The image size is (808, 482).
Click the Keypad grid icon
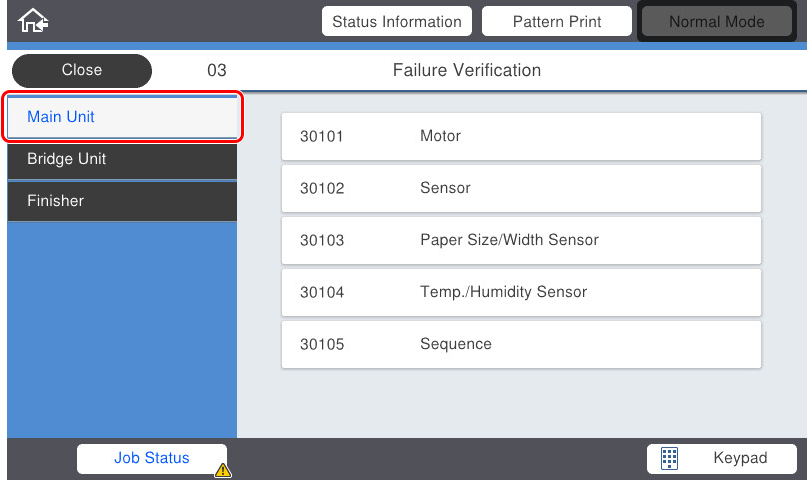(x=670, y=458)
